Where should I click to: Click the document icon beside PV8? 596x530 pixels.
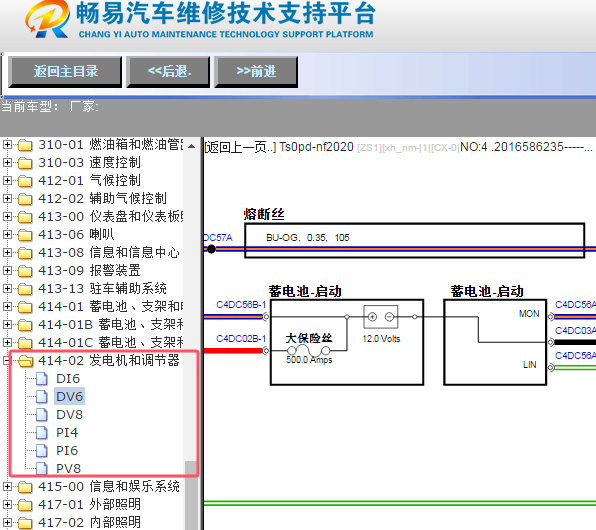(42, 468)
